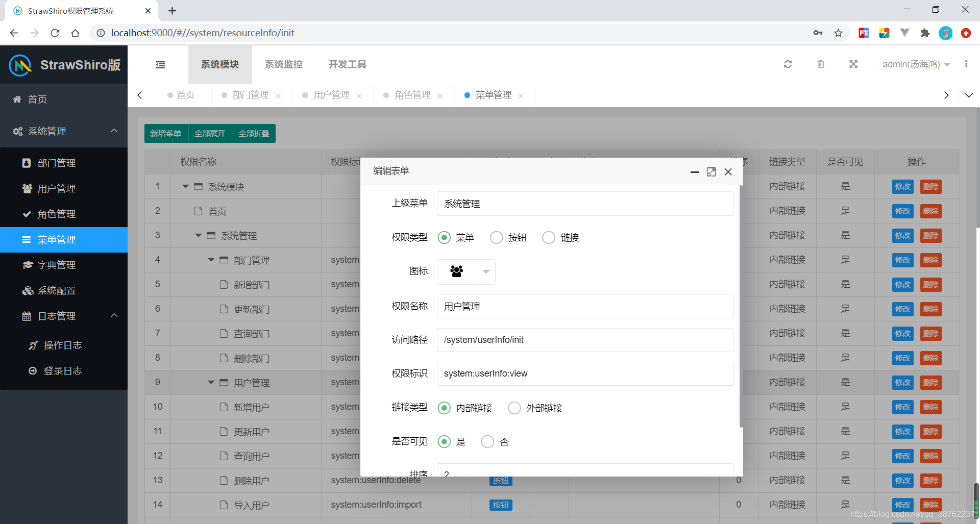Collapse the 用户管理 tree row
This screenshot has width=980, height=524.
(211, 383)
